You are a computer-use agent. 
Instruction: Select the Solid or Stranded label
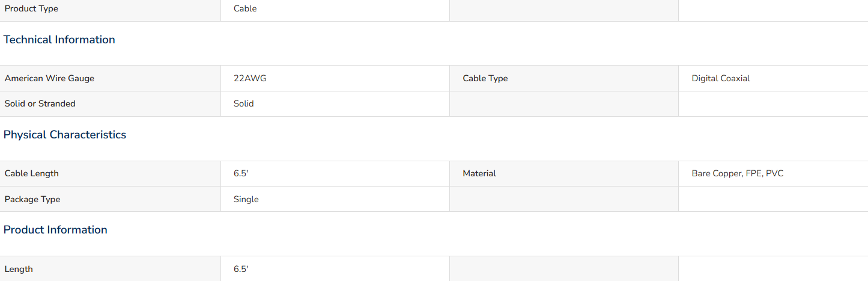(40, 103)
